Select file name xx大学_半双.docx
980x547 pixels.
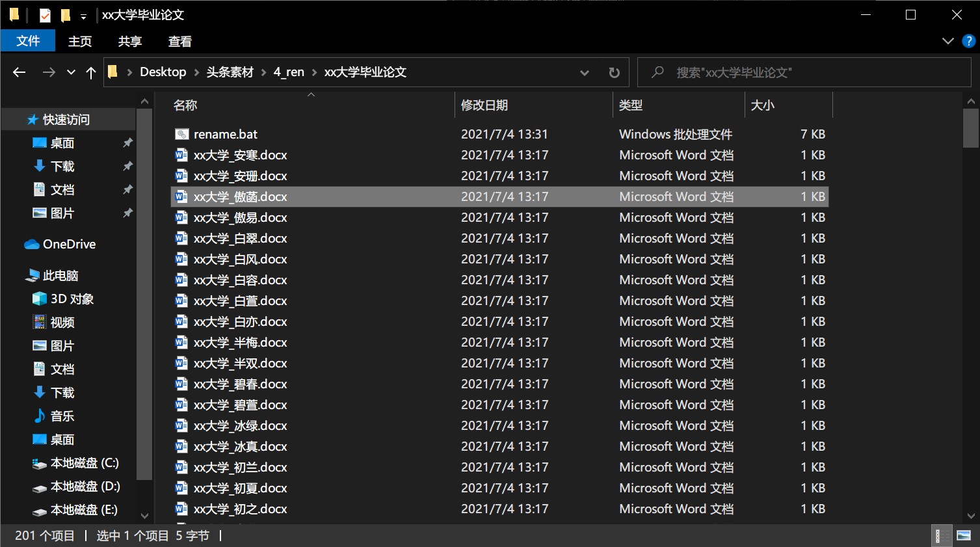click(240, 363)
